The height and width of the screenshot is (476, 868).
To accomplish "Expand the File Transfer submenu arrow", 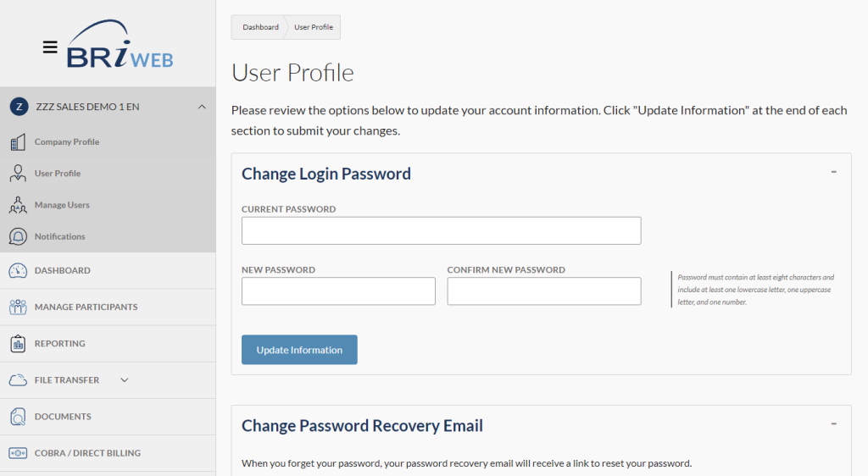I will pos(125,380).
